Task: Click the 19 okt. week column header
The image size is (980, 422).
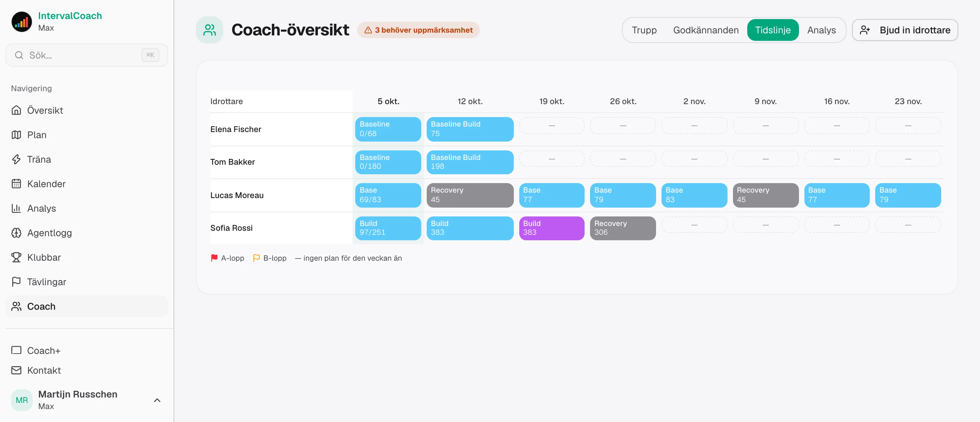Action: pos(552,101)
